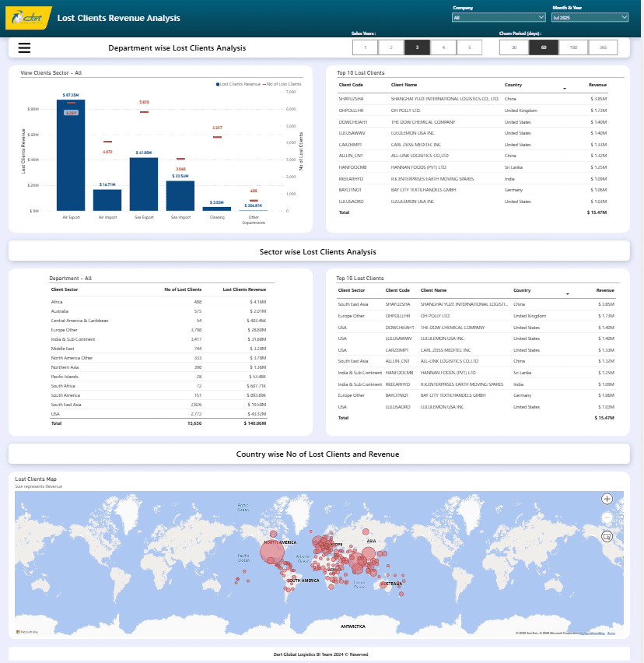Set Churn Period to 365 days

603,47
